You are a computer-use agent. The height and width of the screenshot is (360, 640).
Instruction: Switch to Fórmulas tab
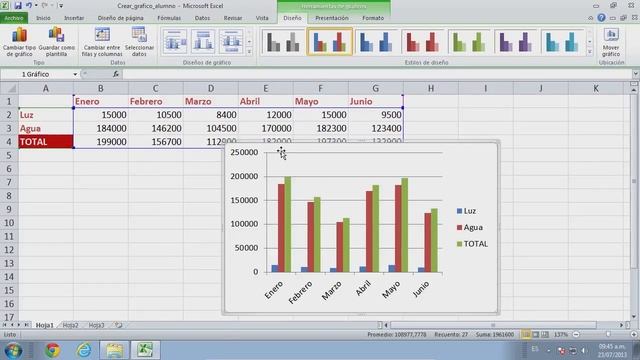tap(169, 18)
